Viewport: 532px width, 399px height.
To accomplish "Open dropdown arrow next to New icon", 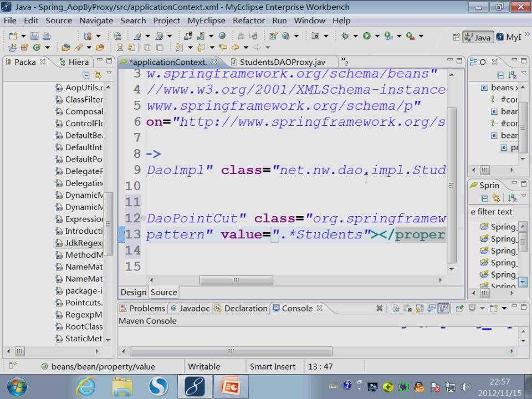I will click(x=23, y=36).
